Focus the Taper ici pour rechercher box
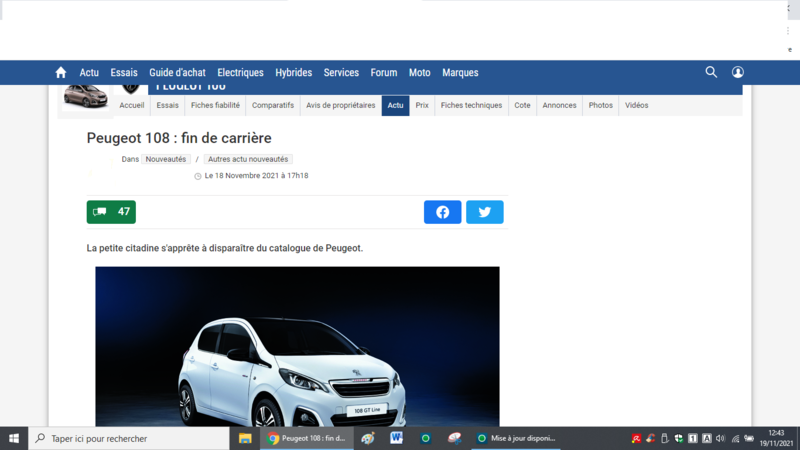Image resolution: width=800 pixels, height=450 pixels. (x=129, y=438)
